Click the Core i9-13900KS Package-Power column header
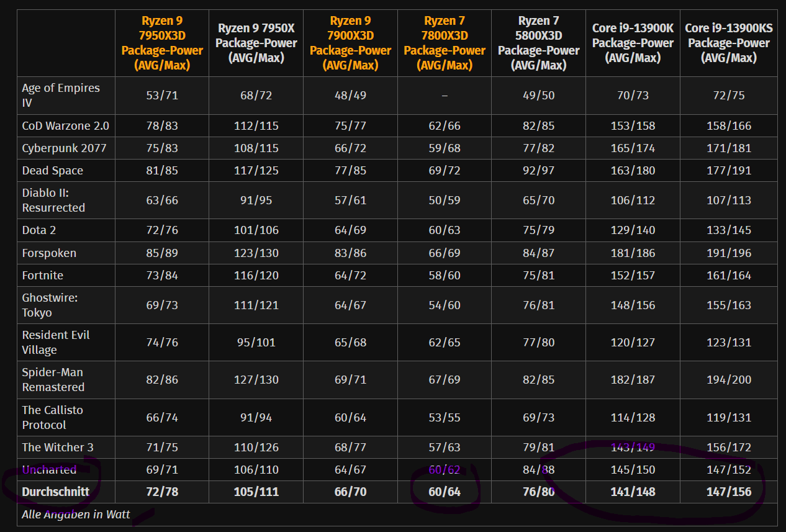 [729, 43]
